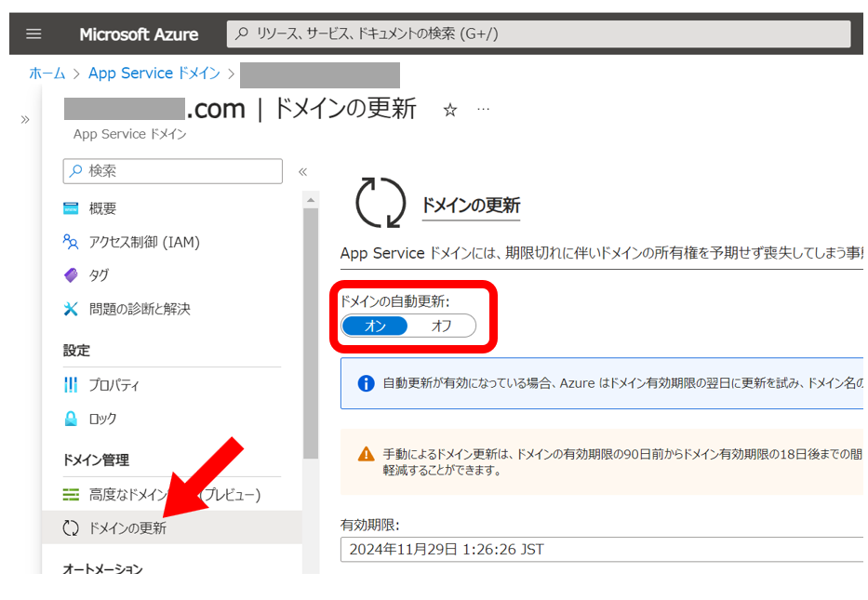The image size is (868, 600).
Task: Click the purple tag icon
Action: [71, 275]
